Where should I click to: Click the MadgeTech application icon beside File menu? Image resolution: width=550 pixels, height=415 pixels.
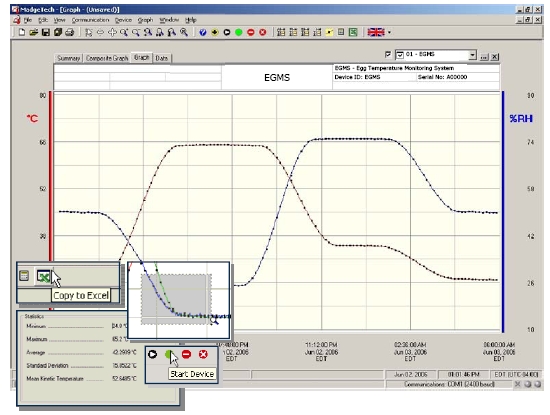(x=16, y=20)
